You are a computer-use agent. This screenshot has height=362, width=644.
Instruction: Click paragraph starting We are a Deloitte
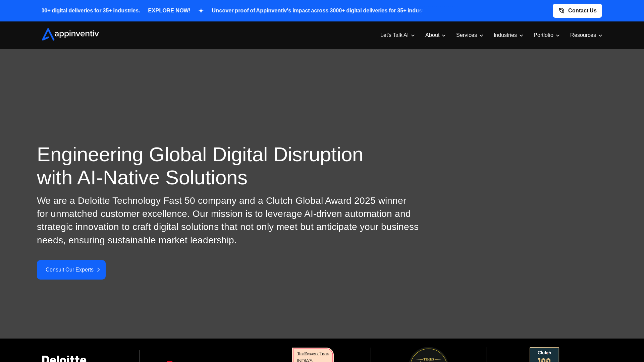[228, 220]
